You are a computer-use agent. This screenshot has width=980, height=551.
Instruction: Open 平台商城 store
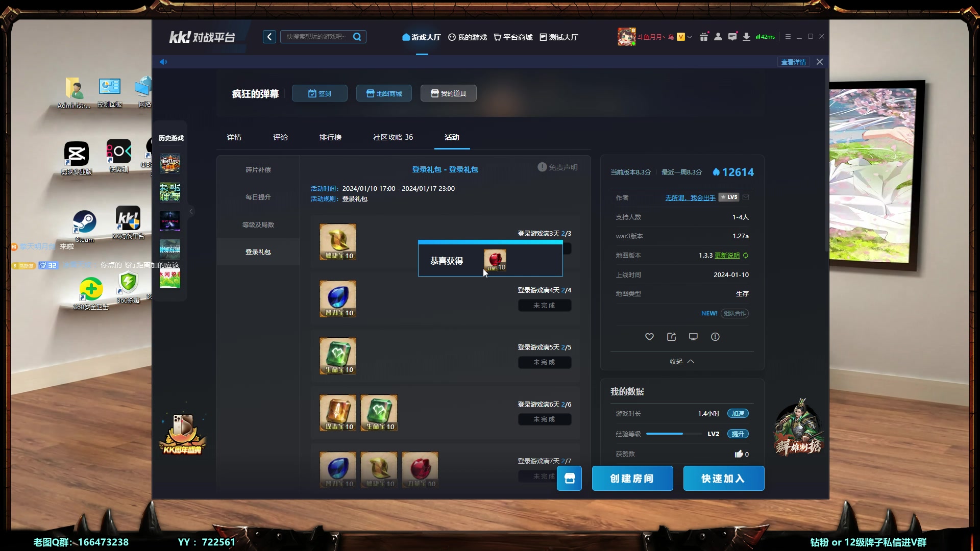coord(513,37)
